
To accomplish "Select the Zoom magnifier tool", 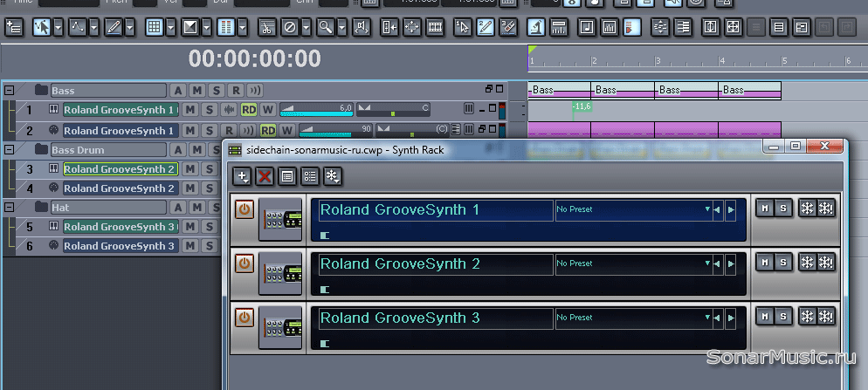I will pyautogui.click(x=325, y=27).
